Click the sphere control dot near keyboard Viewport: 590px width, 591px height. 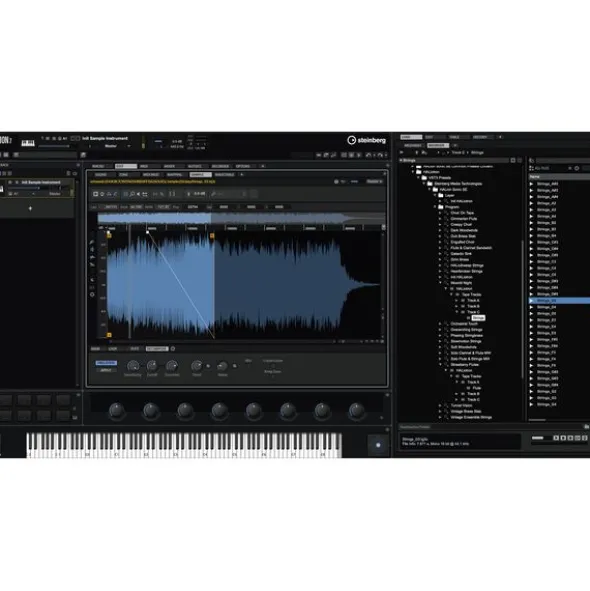(x=378, y=445)
